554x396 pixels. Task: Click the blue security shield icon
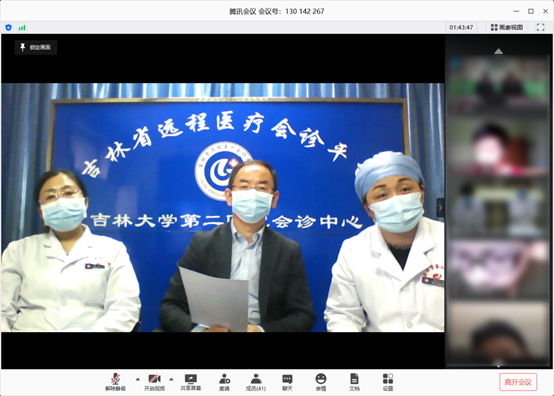[x=8, y=27]
